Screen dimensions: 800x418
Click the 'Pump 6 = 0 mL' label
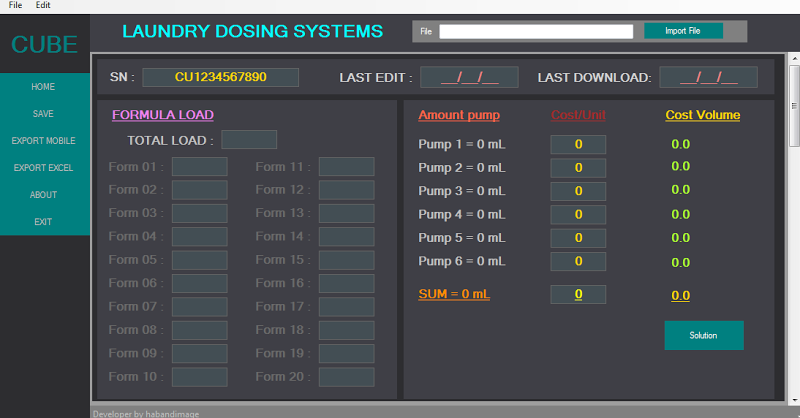click(462, 261)
